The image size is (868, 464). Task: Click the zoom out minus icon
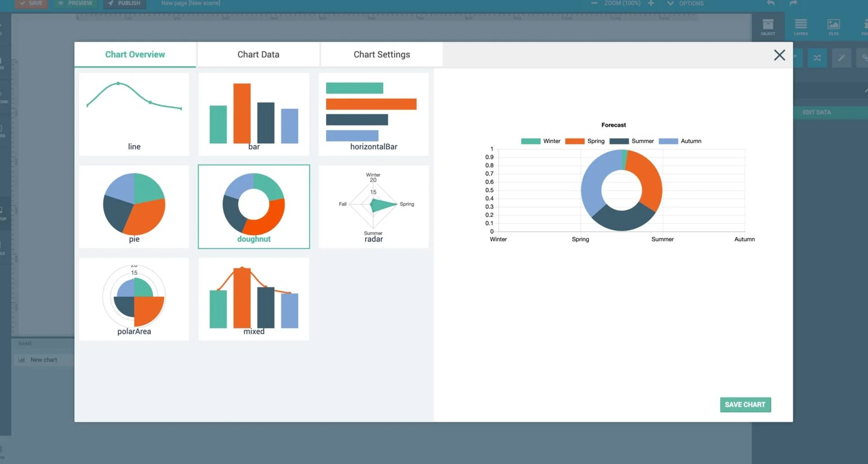pyautogui.click(x=594, y=3)
